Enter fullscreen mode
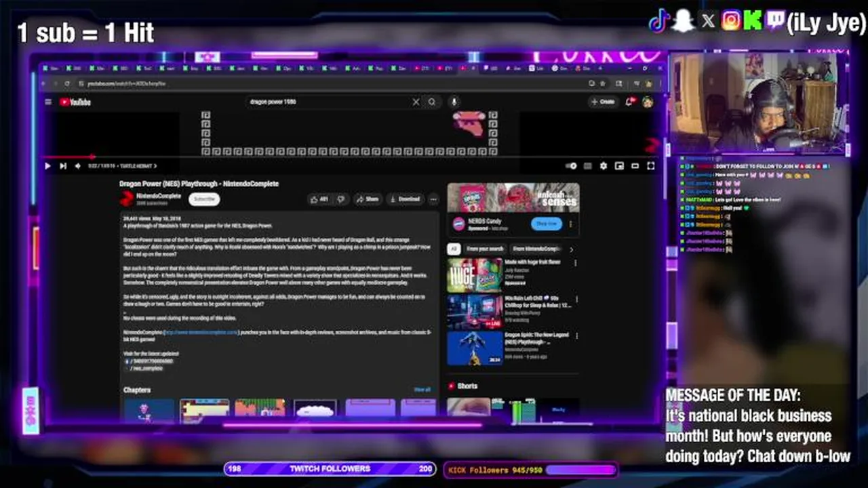The height and width of the screenshot is (488, 868). point(650,166)
